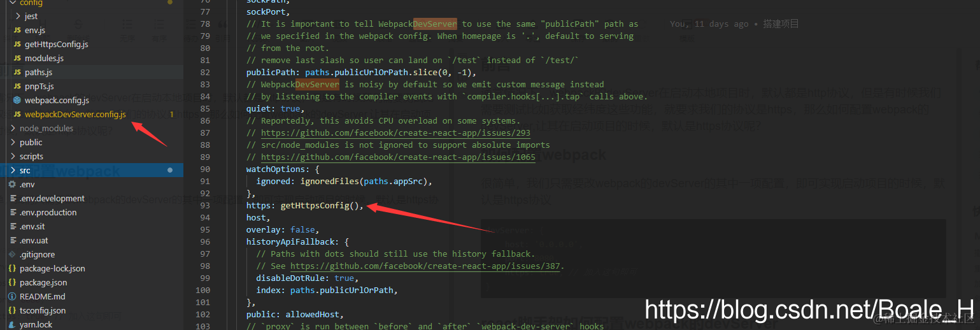The width and height of the screenshot is (980, 330).
Task: Expand the scripts folder
Action: pos(13,156)
